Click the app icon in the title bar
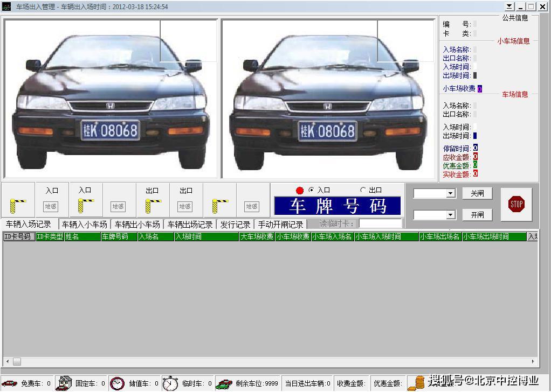Viewport: 551px width, 392px height. [x=6, y=6]
